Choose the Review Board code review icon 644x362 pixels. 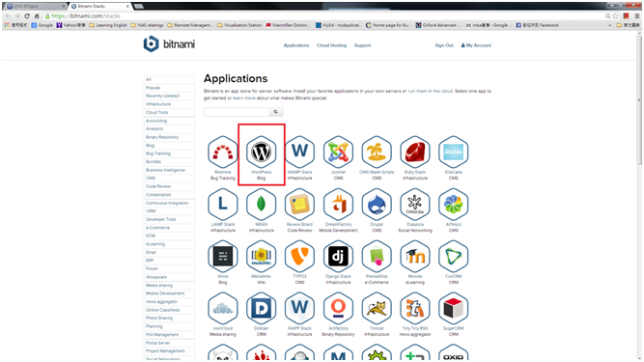click(x=300, y=205)
